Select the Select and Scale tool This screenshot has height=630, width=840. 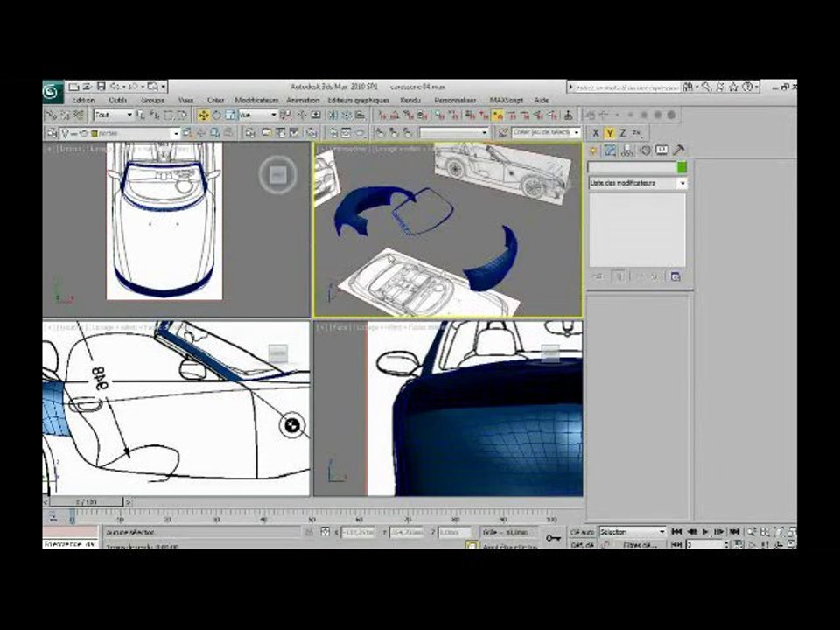[230, 115]
